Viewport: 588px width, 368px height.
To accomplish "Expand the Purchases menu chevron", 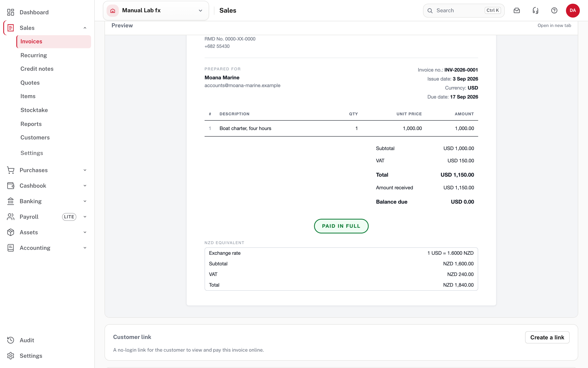I will click(85, 170).
